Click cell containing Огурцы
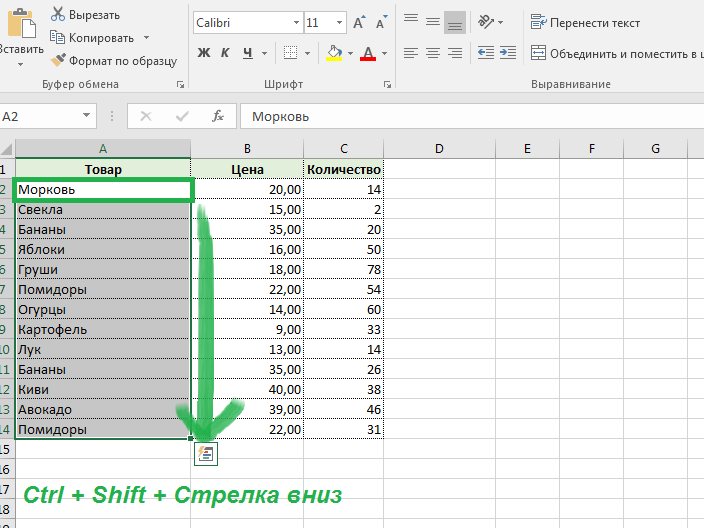Screen dimensions: 704x528 103,309
